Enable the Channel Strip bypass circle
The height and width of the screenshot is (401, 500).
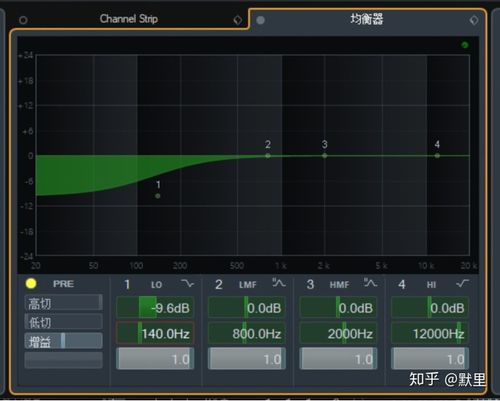(23, 20)
